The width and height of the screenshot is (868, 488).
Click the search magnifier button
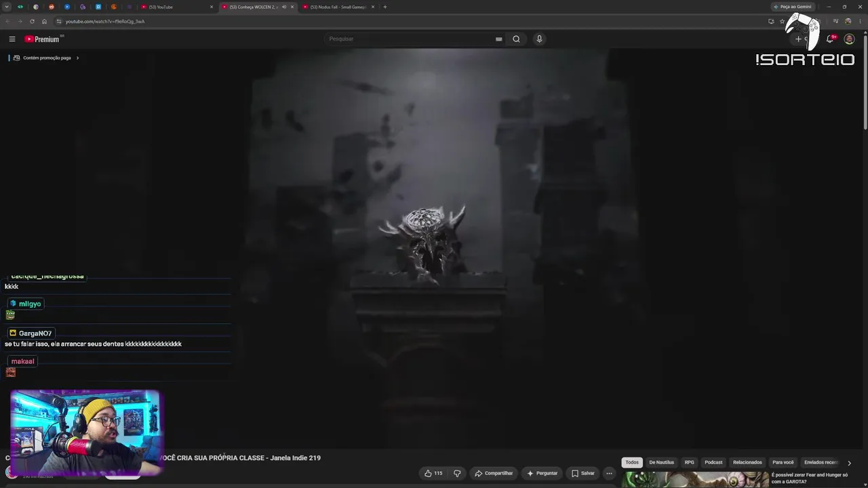pos(516,39)
